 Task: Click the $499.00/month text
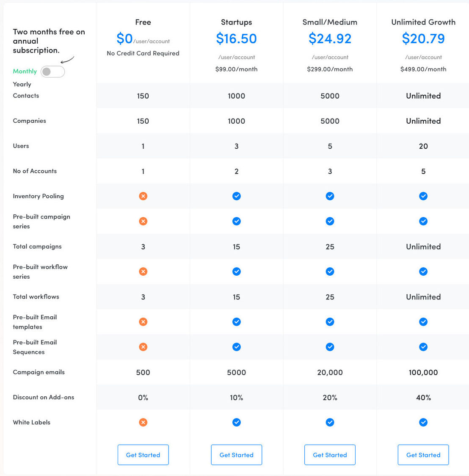[x=423, y=69]
